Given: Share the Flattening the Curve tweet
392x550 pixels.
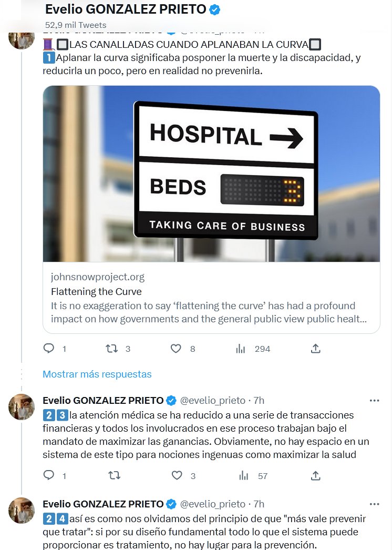Looking at the screenshot, I should (x=316, y=349).
